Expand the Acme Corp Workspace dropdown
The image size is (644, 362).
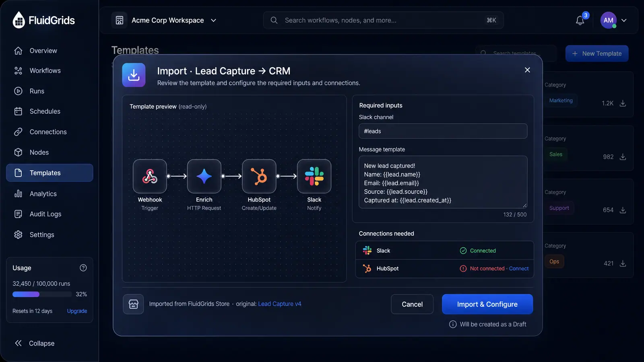[213, 20]
